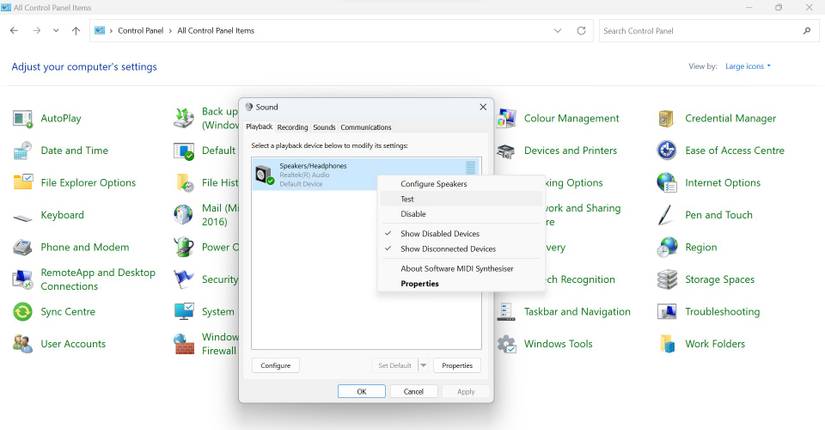The image size is (825, 430).
Task: Switch to the Recording tab
Action: [x=293, y=127]
